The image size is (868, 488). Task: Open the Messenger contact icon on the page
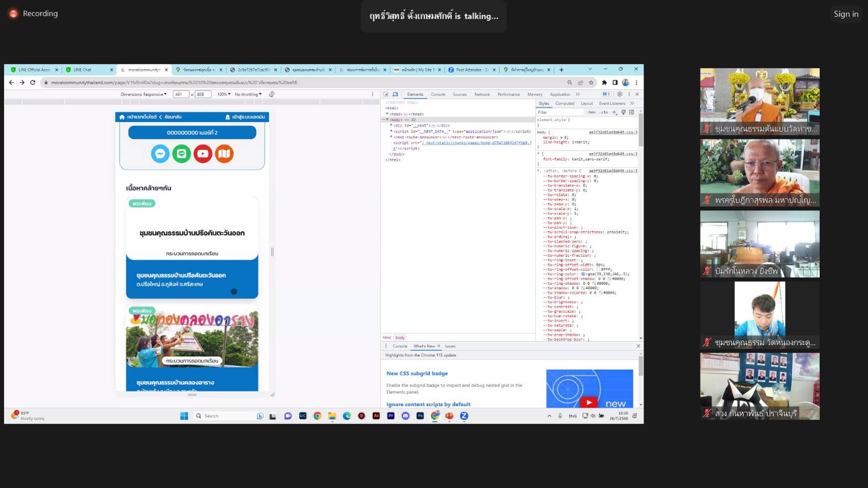(x=160, y=154)
